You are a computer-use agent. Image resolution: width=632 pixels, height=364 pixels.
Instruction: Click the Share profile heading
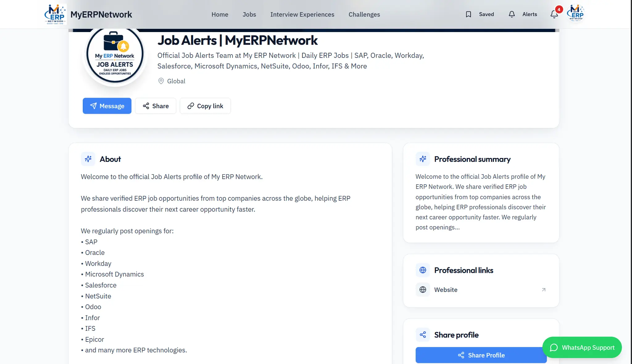pos(456,335)
